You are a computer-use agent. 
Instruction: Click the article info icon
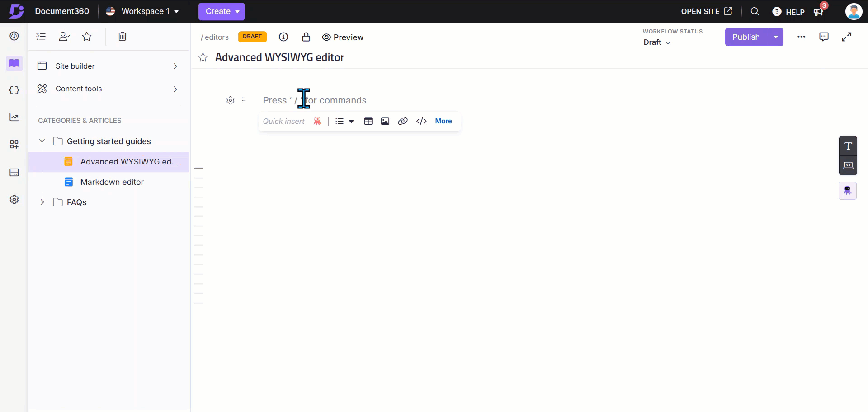(x=283, y=37)
